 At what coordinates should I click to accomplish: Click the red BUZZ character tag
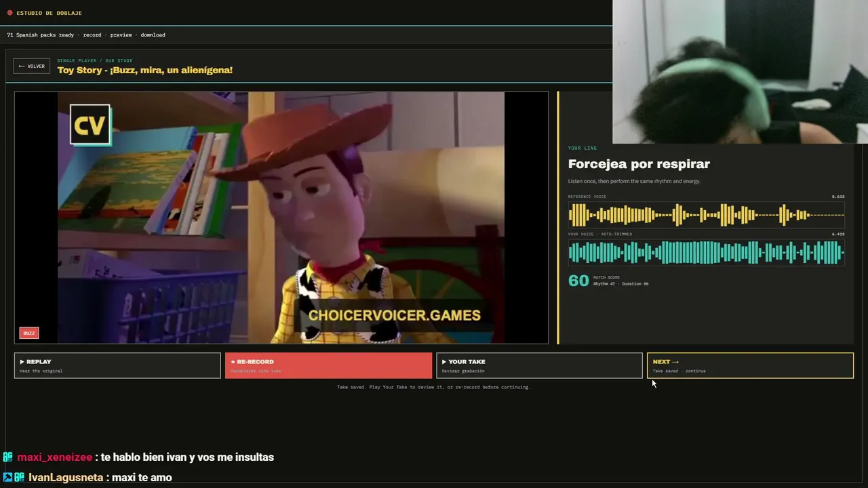[29, 333]
